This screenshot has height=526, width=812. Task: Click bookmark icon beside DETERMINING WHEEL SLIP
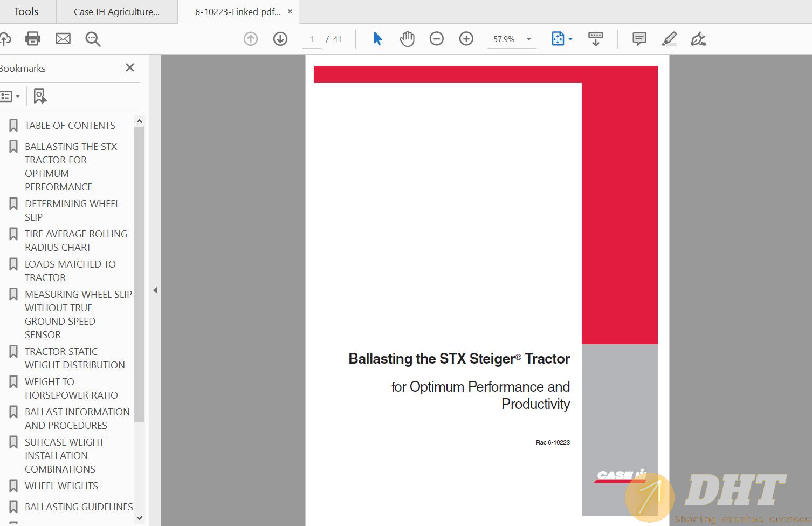pyautogui.click(x=13, y=204)
